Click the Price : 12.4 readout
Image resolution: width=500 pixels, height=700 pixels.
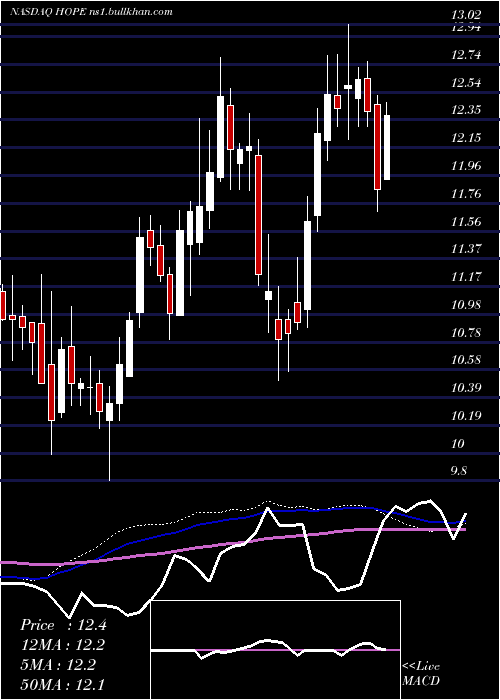63,625
